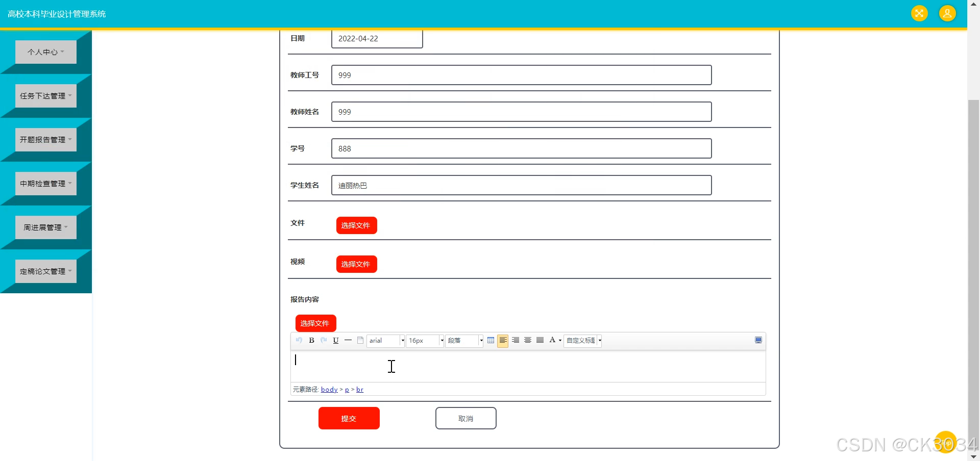The width and height of the screenshot is (980, 461).
Task: Click 选择文件 button for 视频 row
Action: [x=356, y=264]
